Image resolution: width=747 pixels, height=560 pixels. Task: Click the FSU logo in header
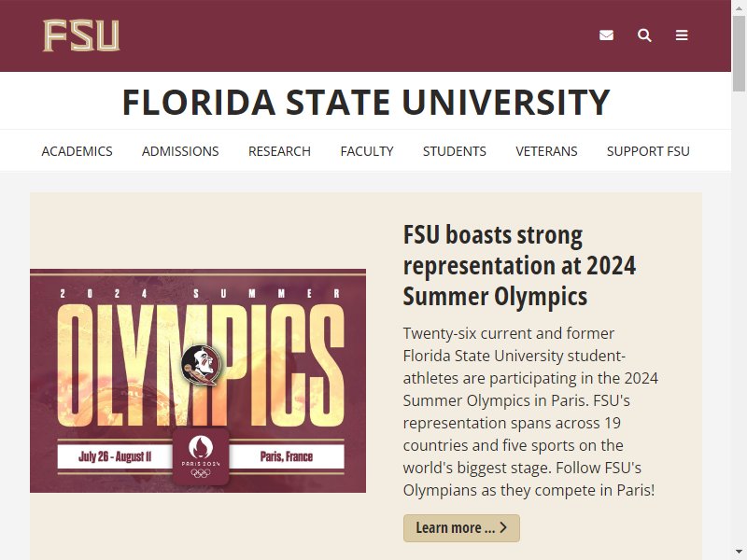tap(81, 35)
